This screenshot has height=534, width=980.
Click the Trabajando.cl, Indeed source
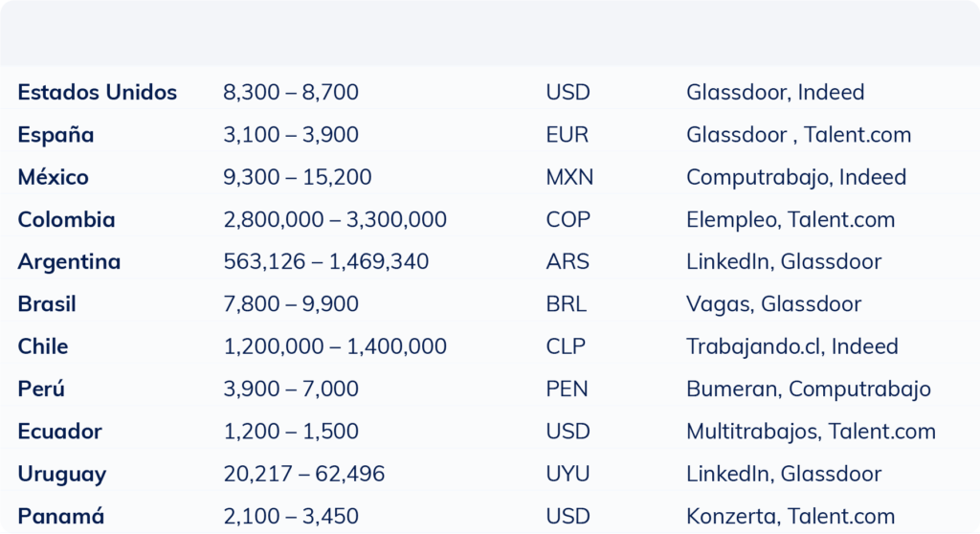tap(792, 346)
